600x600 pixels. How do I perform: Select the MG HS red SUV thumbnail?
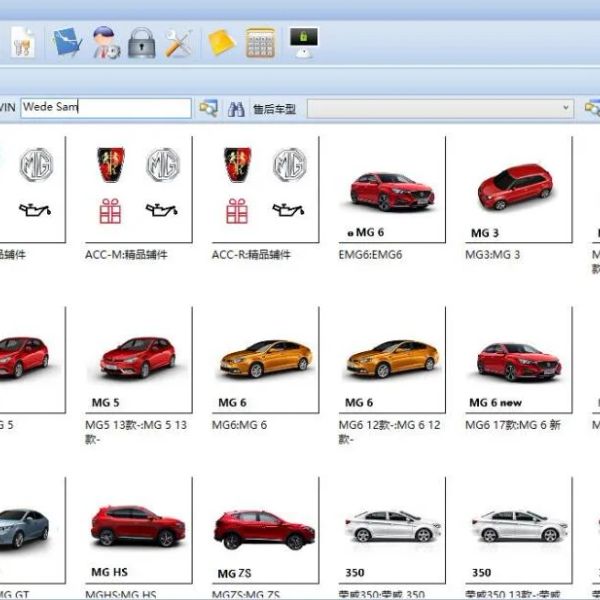(139, 530)
